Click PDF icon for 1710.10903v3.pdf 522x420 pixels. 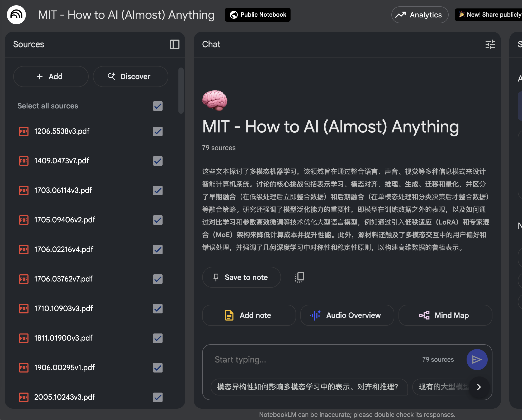pyautogui.click(x=24, y=308)
